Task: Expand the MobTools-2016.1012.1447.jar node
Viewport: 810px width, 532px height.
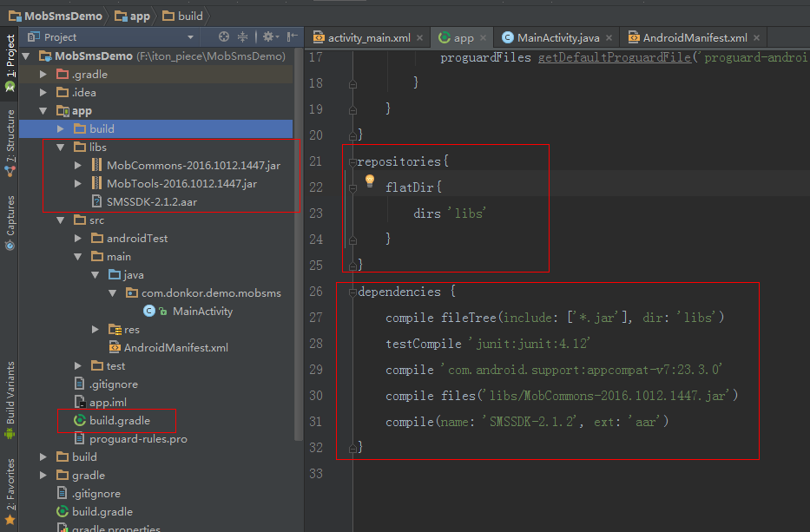Action: tap(78, 183)
